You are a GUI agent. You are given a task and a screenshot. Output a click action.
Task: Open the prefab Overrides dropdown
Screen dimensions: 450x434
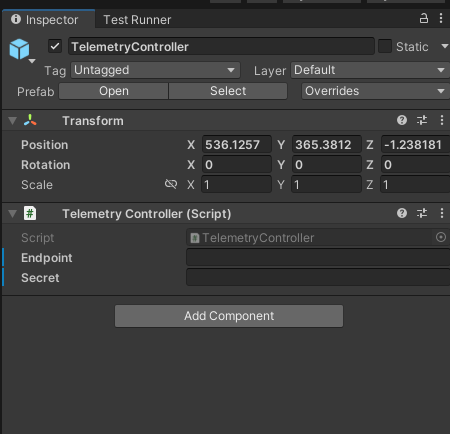(375, 91)
